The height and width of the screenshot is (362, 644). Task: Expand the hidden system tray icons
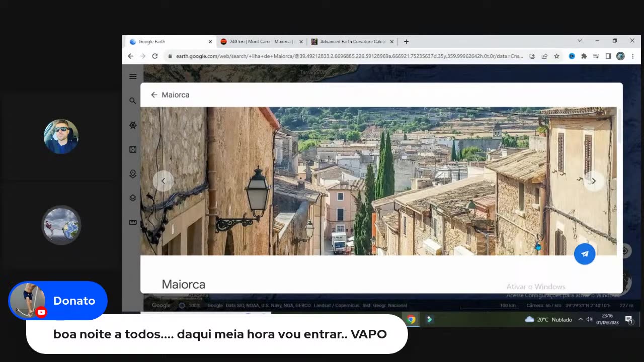pos(580,319)
